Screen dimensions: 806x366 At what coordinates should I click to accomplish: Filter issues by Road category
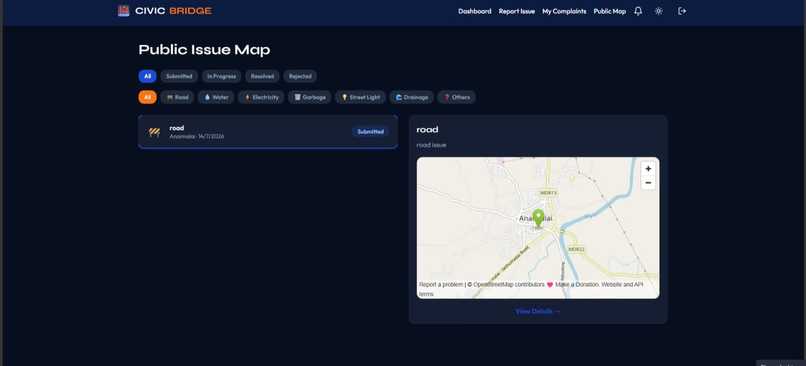click(x=177, y=97)
